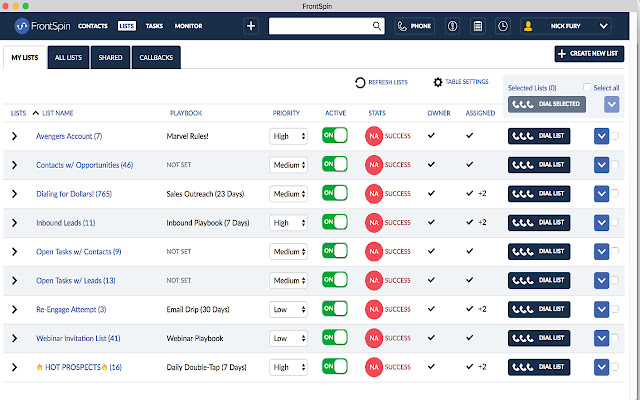Open the Webinar Invitation List (41) link

tap(78, 338)
